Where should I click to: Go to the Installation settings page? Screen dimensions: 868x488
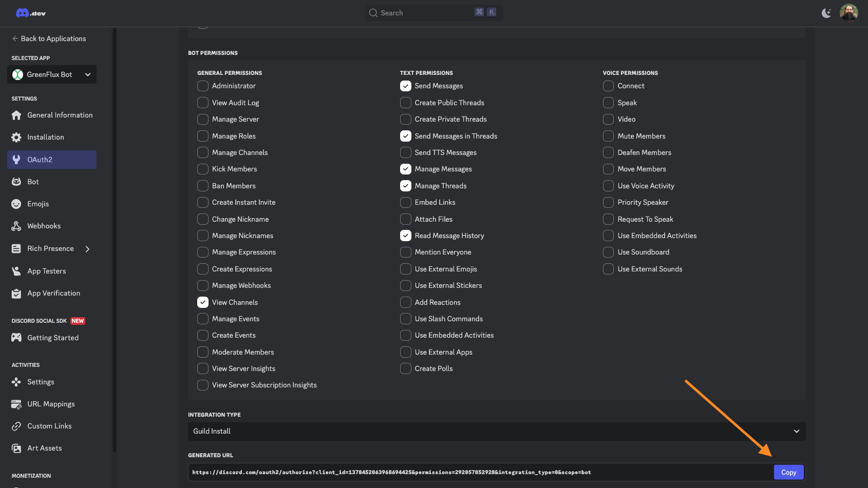click(45, 137)
